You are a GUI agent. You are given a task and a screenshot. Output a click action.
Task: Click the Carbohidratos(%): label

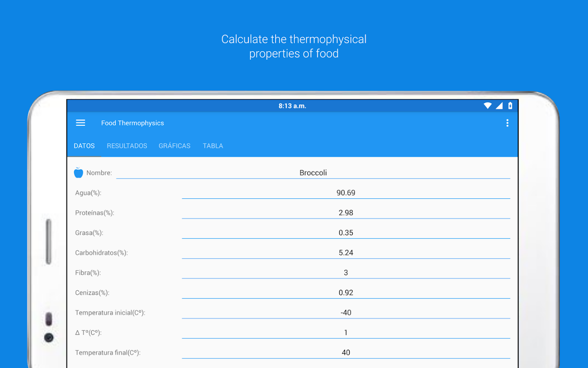tap(101, 253)
